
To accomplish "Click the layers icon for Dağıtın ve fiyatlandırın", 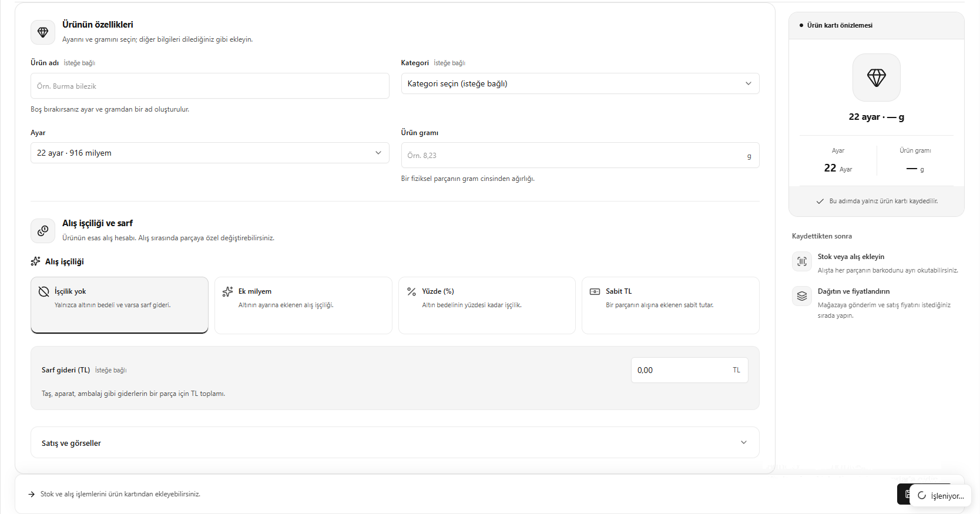I will tap(802, 296).
